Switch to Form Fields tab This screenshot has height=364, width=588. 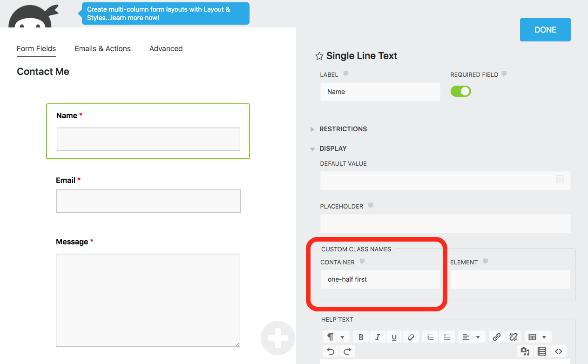36,49
